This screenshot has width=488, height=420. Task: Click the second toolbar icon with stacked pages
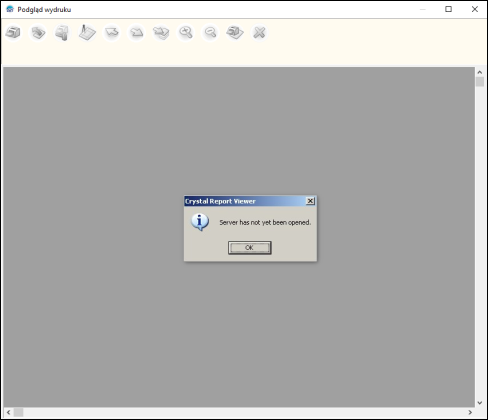(x=38, y=33)
